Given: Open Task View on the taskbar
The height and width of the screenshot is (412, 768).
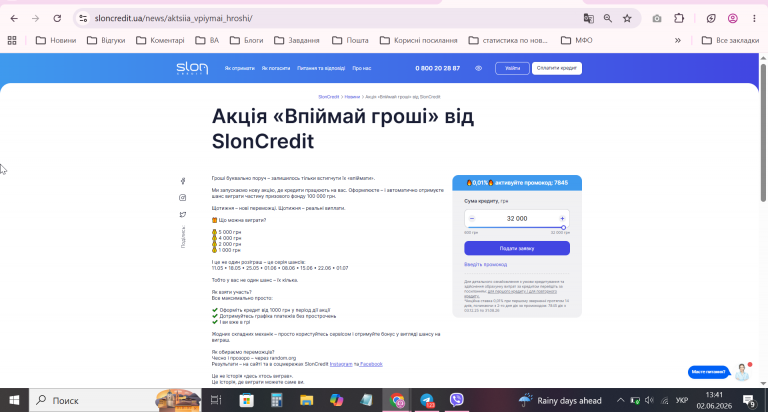Looking at the screenshot, I should click(216, 400).
